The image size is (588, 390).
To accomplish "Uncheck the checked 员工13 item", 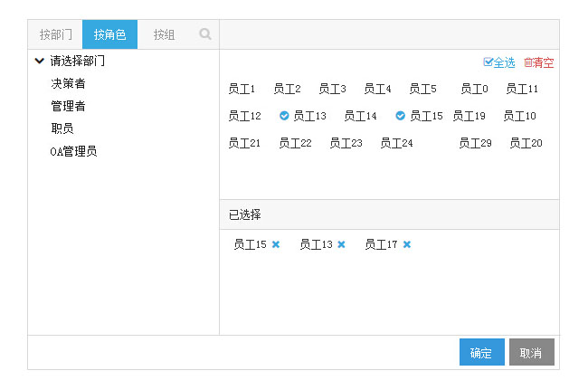I will (284, 116).
